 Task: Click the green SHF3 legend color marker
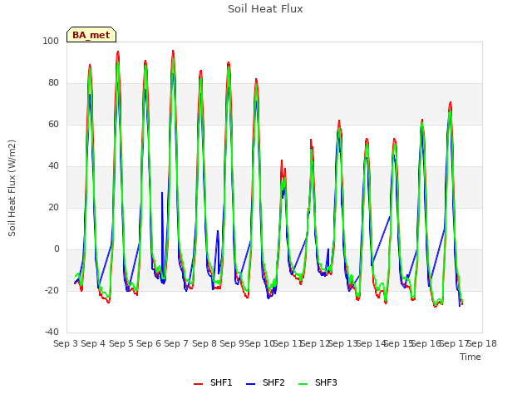click(x=303, y=384)
